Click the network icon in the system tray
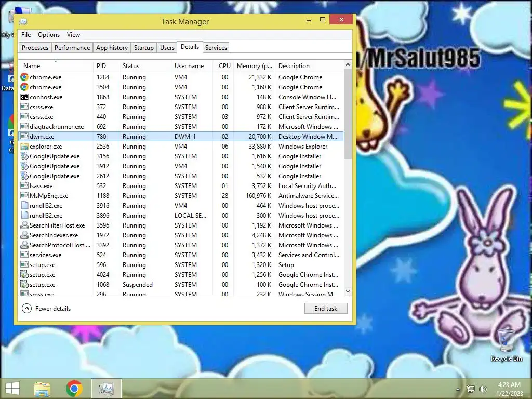Image resolution: width=532 pixels, height=399 pixels. point(471,389)
